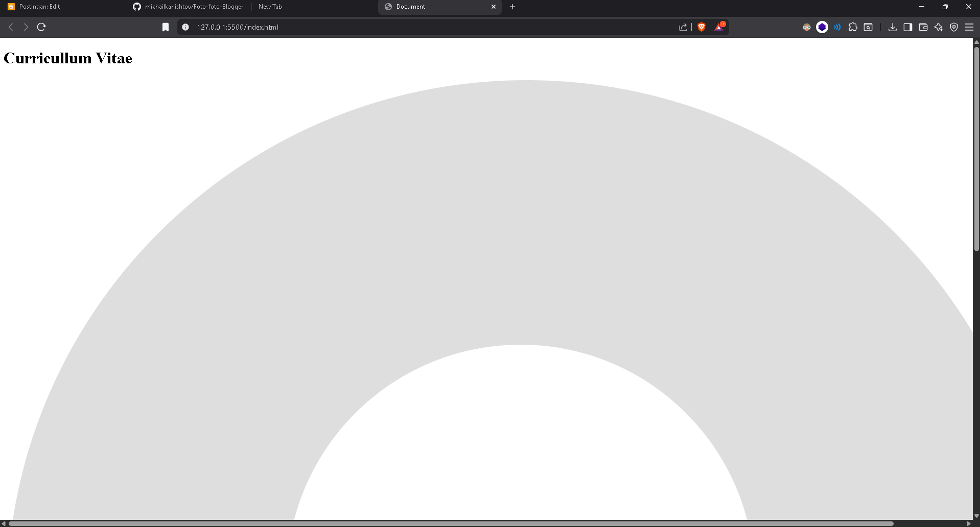Image resolution: width=980 pixels, height=527 pixels.
Task: Click the scroll down arrow
Action: coord(976,516)
